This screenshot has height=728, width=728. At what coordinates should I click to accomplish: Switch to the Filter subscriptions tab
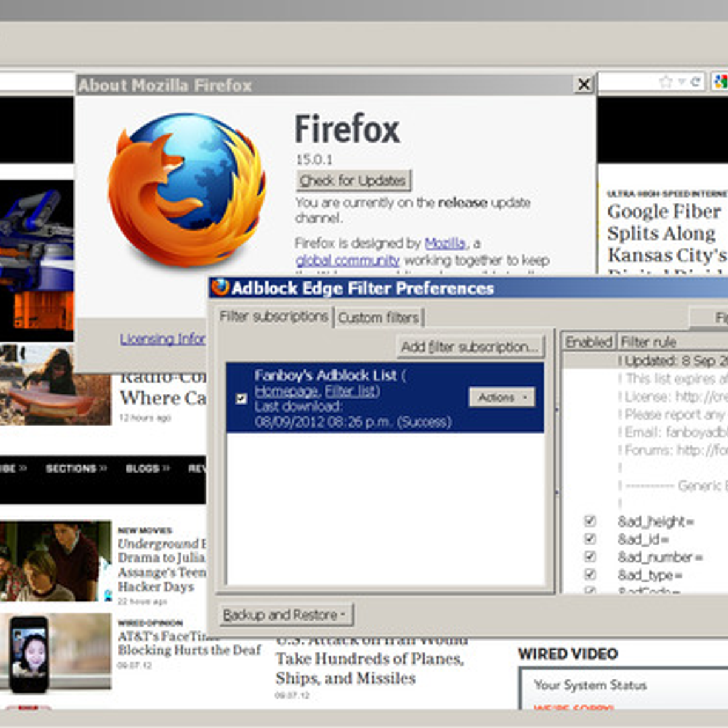click(274, 317)
